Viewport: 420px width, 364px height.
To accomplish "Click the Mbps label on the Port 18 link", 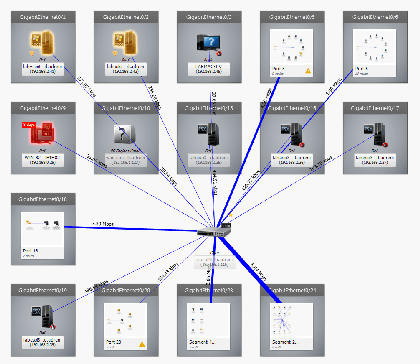I will (103, 224).
